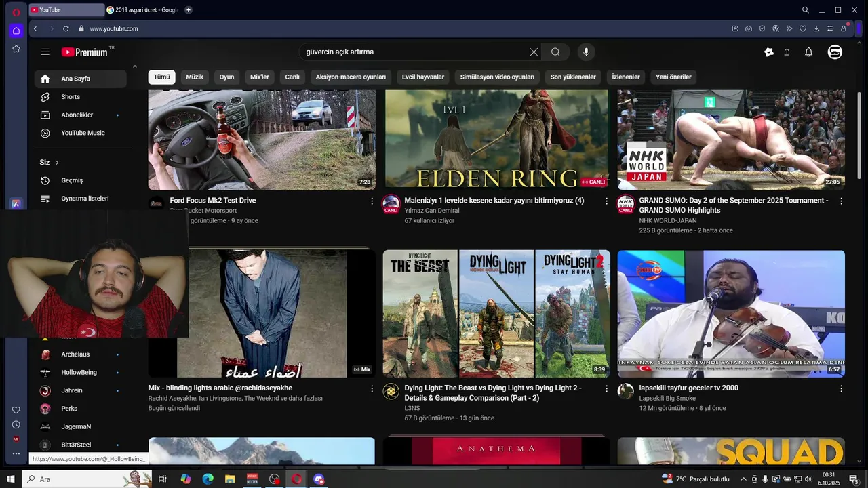Viewport: 868px width, 488px height.
Task: Select the Aksiyon-macera oyunları chip
Action: [351, 77]
